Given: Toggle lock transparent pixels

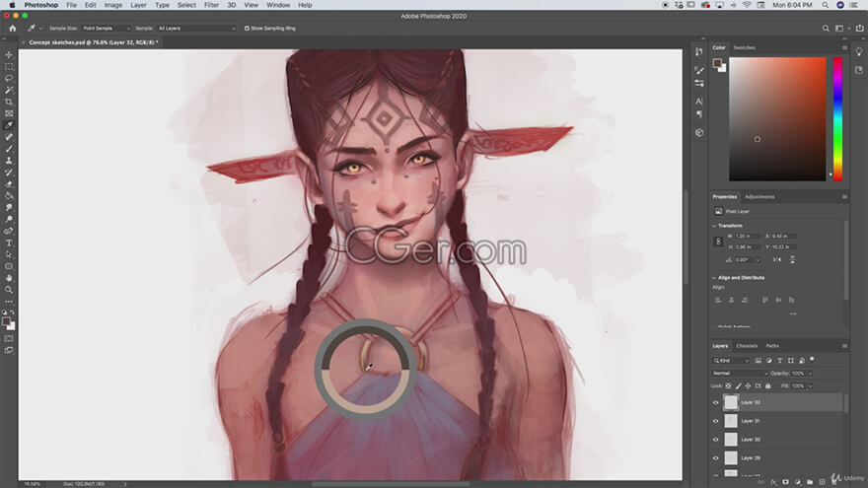Looking at the screenshot, I should tap(729, 385).
